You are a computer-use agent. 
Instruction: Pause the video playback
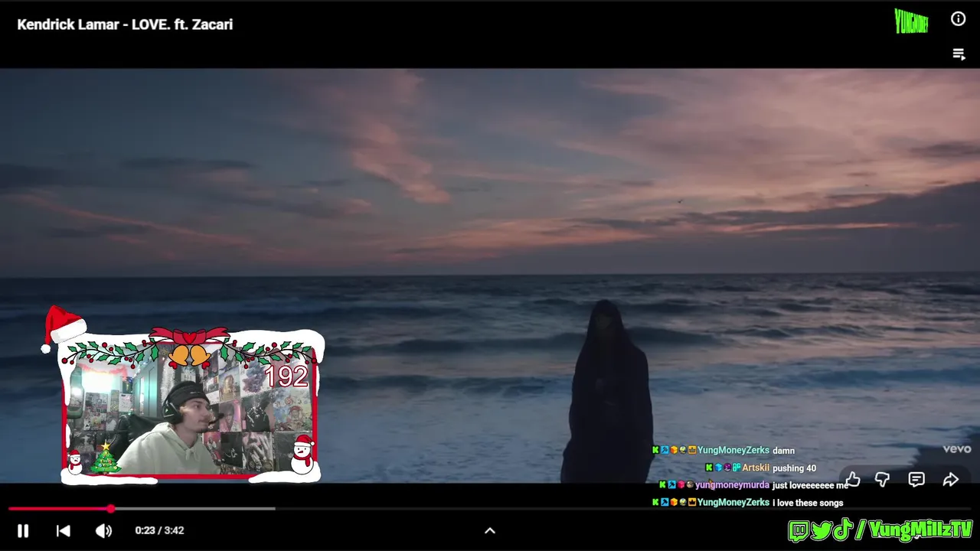pos(23,530)
